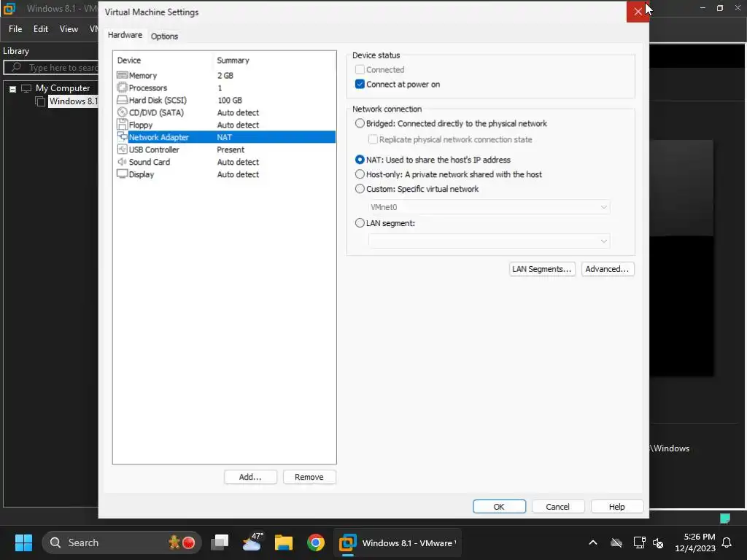747x560 pixels.
Task: Click the taskbar Search box
Action: pyautogui.click(x=122, y=542)
